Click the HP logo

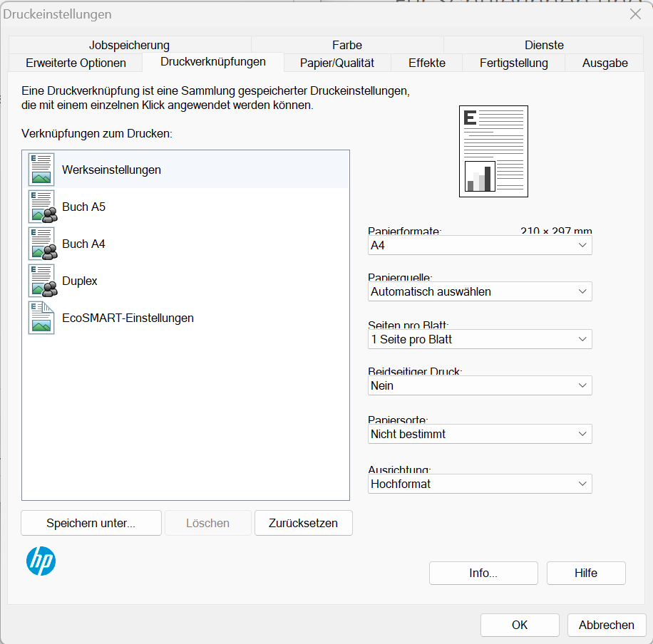point(41,561)
